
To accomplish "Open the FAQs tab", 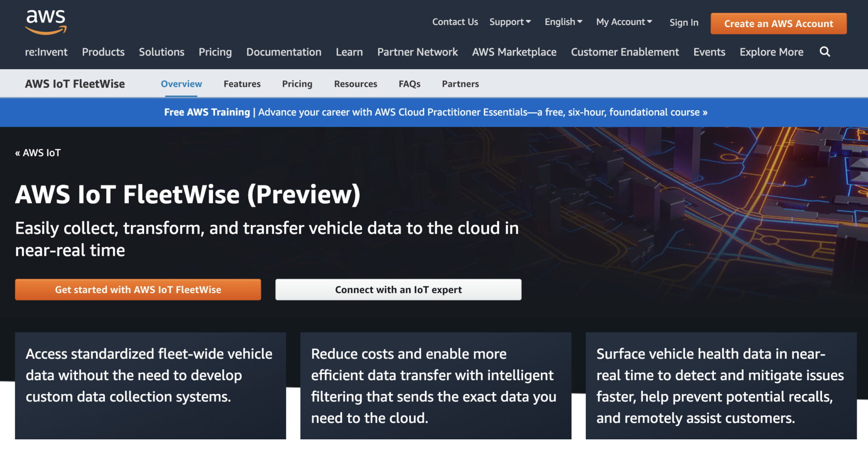I will point(409,84).
